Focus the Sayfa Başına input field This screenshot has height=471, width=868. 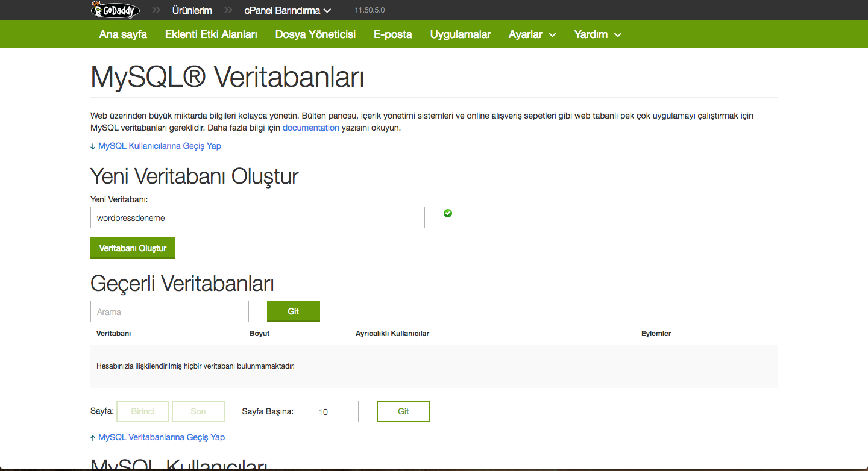pos(335,411)
